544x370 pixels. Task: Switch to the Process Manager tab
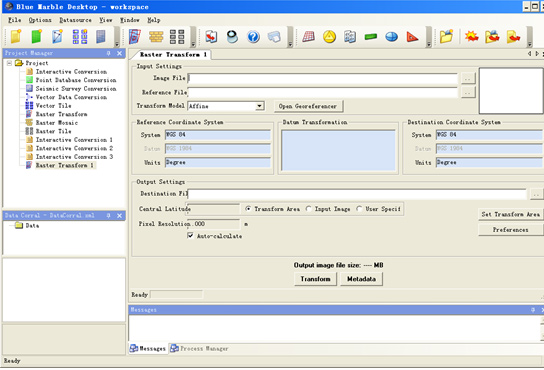199,348
